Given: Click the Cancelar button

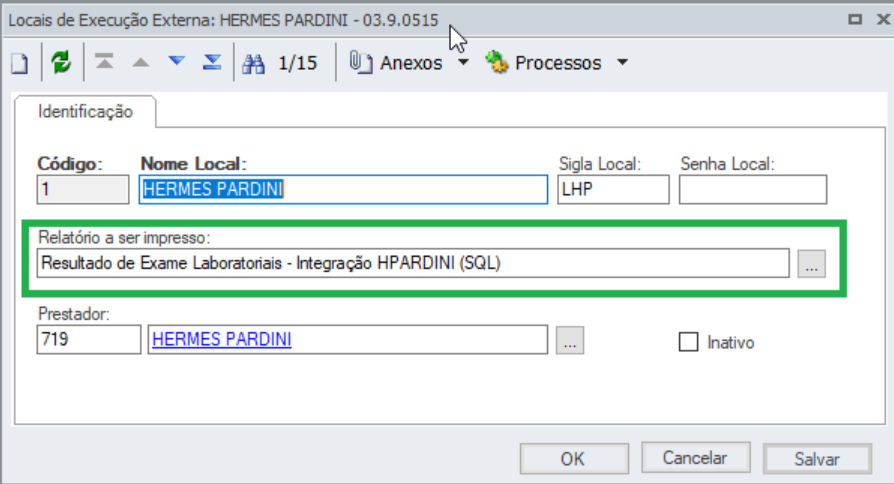Looking at the screenshot, I should [696, 458].
